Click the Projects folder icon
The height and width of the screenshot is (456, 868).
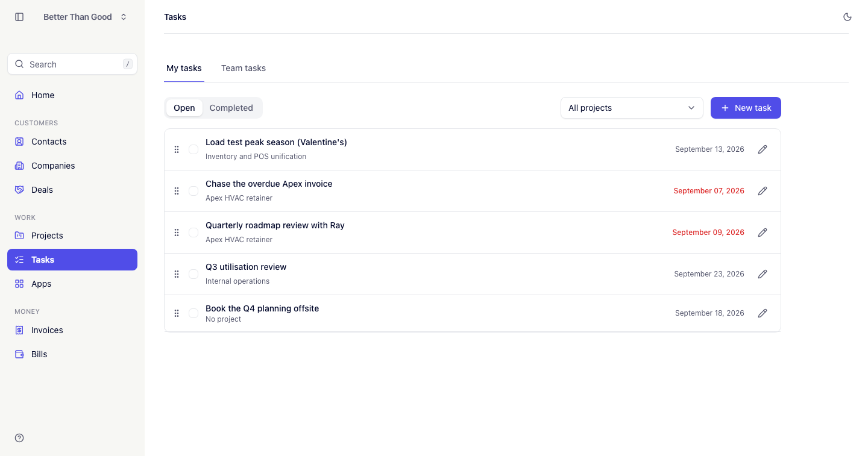point(19,236)
